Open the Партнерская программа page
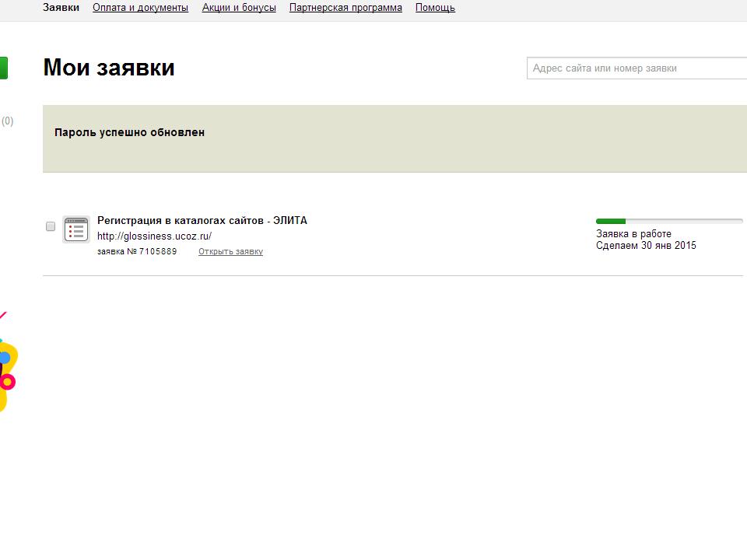Image resolution: width=747 pixels, height=560 pixels. pos(345,8)
